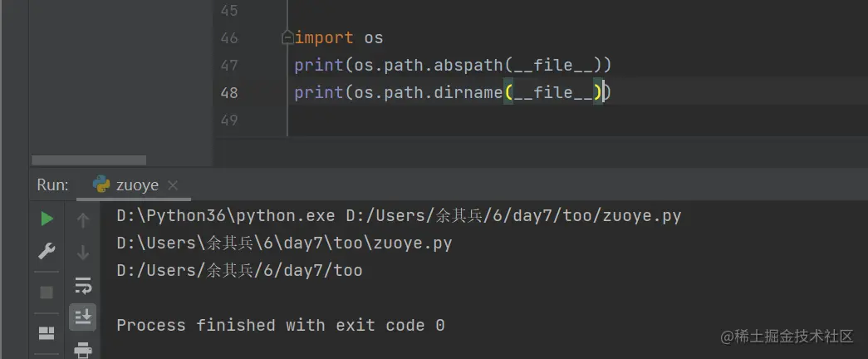
Task: Click the down arrow stack trace icon
Action: [83, 252]
